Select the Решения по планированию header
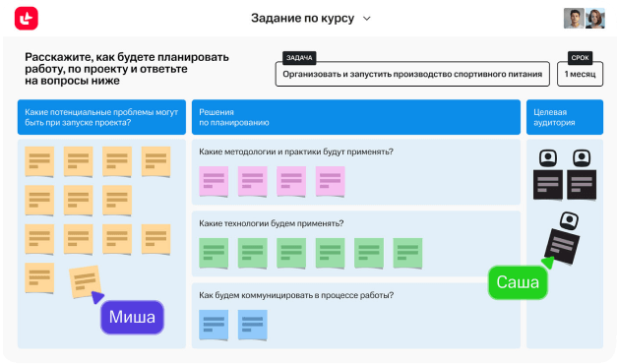This screenshot has height=364, width=617. tap(356, 117)
